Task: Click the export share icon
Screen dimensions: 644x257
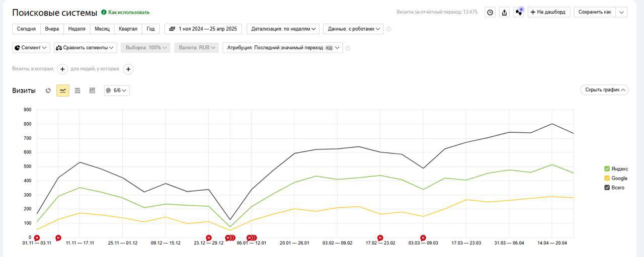Action: point(505,12)
